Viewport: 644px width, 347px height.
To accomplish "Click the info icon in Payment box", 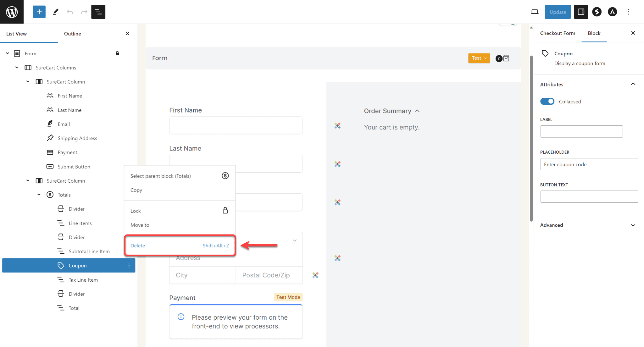I will tap(181, 317).
